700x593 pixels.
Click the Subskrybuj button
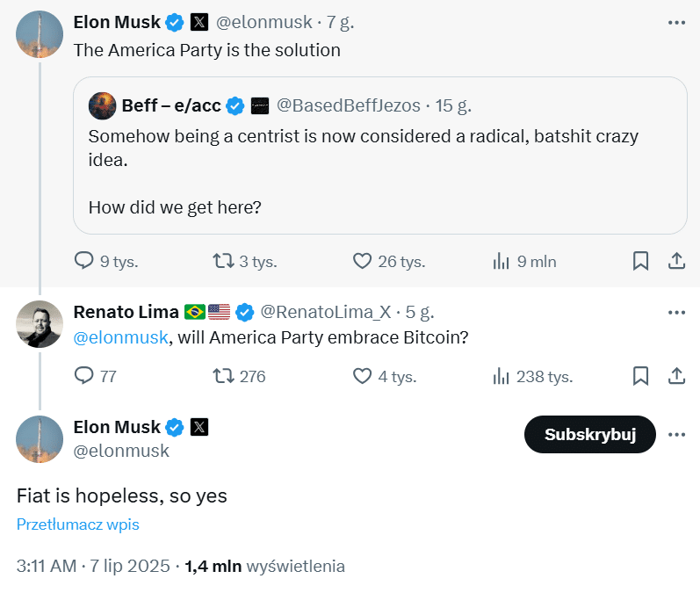[x=589, y=434]
